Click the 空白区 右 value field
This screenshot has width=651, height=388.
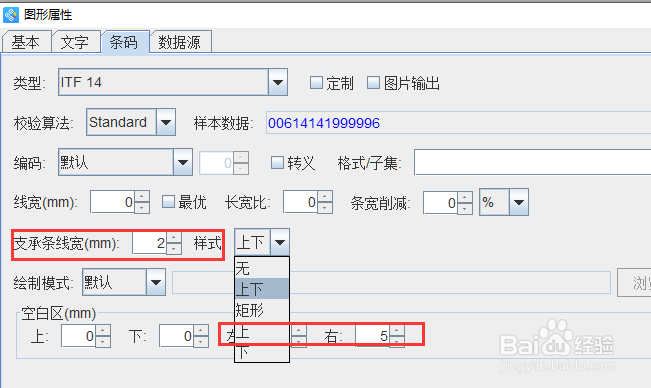[x=372, y=336]
